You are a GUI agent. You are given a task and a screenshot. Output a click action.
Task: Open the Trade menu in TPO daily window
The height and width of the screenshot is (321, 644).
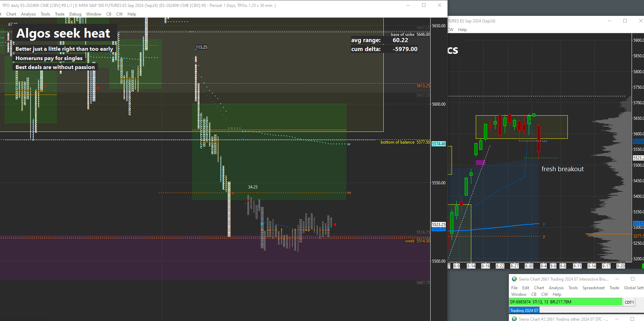coord(60,14)
